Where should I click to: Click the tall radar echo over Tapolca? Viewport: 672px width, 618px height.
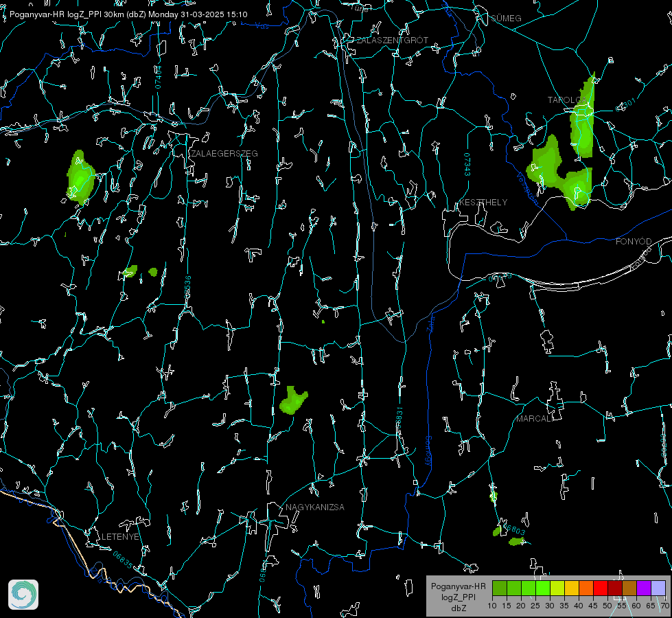[x=583, y=119]
